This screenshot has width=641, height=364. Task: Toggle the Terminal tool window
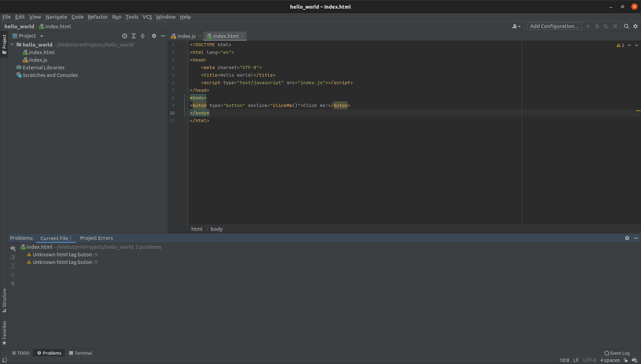point(80,353)
